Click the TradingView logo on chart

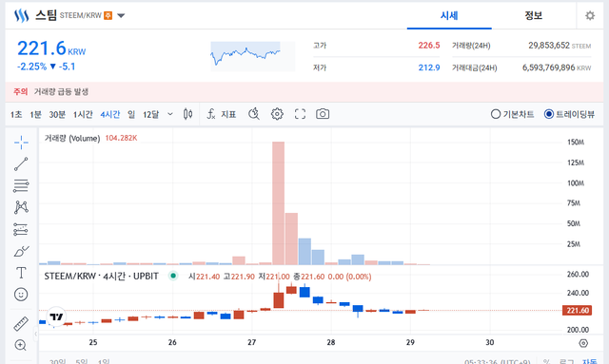[56, 316]
